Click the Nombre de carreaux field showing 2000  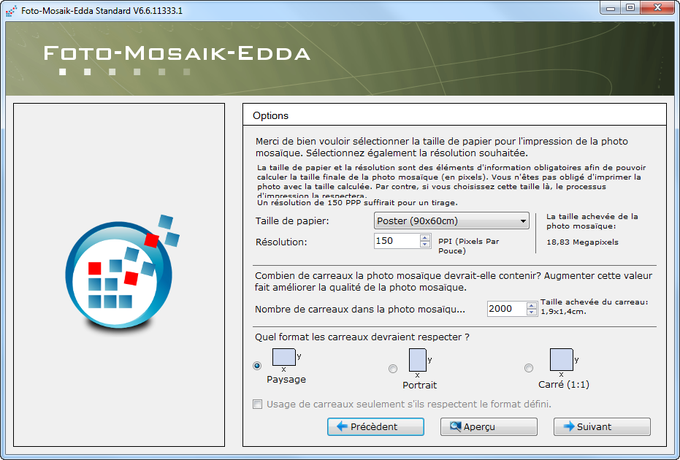pos(507,309)
